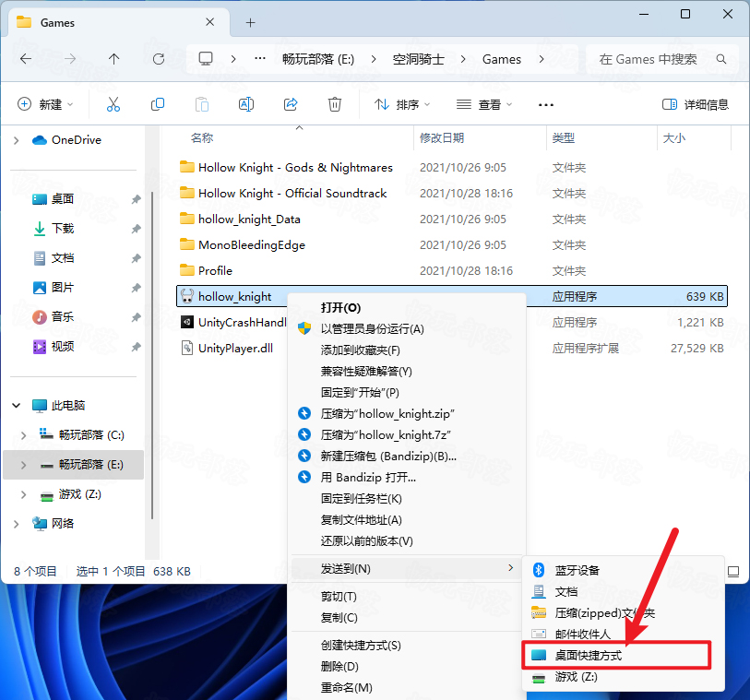750x700 pixels.
Task: Expand the E: drive tree node
Action: pyautogui.click(x=23, y=465)
